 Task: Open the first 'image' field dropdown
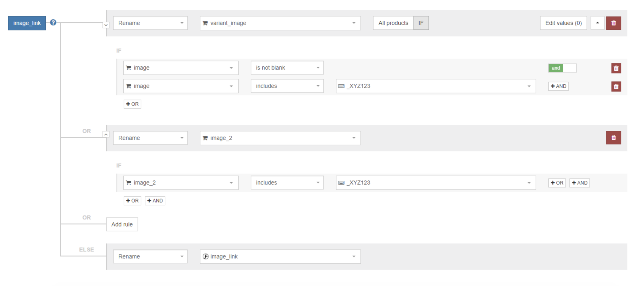(x=181, y=68)
